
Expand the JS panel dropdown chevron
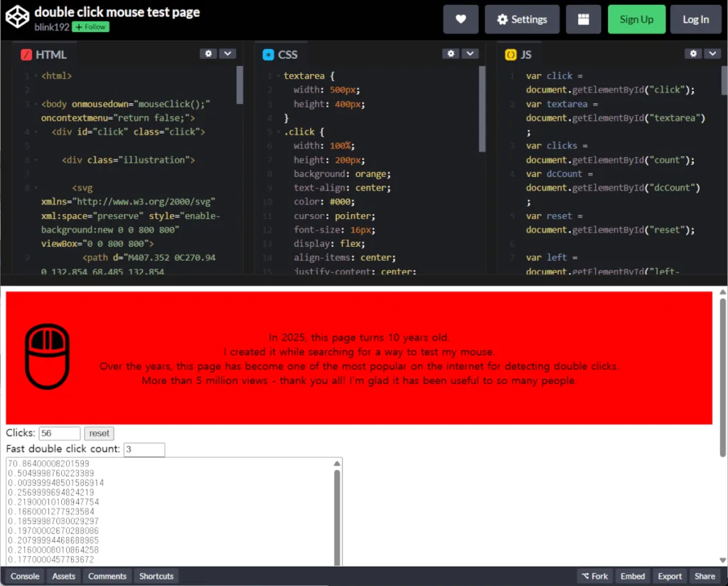point(712,53)
